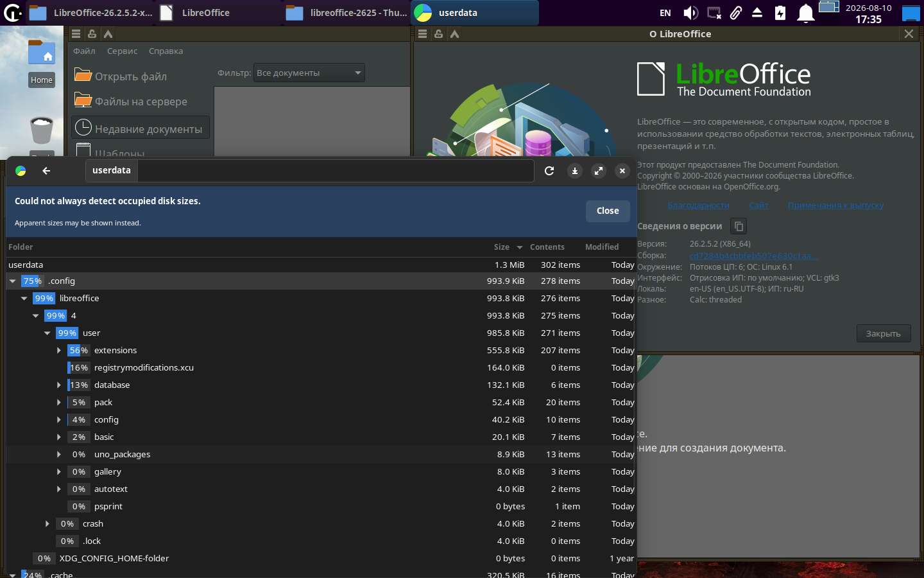
Task: Open the clipboard paperclip tray icon
Action: 735,13
